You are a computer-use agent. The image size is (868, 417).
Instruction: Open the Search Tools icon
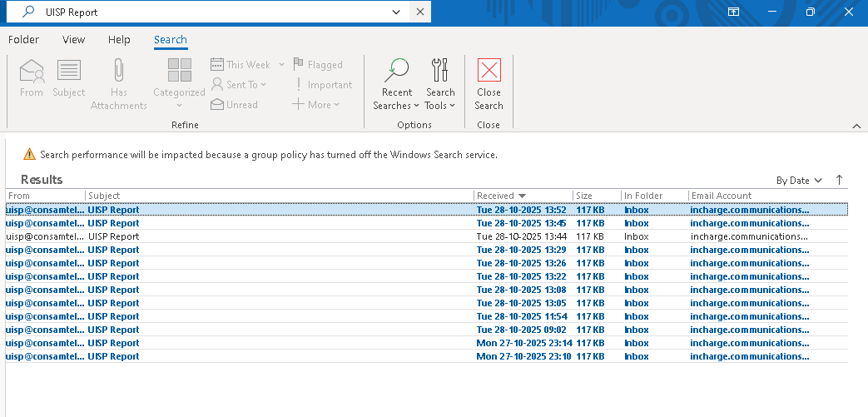tap(440, 70)
